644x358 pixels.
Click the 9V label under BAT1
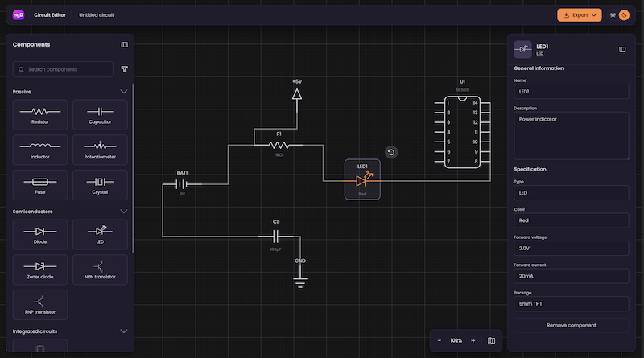tap(182, 194)
